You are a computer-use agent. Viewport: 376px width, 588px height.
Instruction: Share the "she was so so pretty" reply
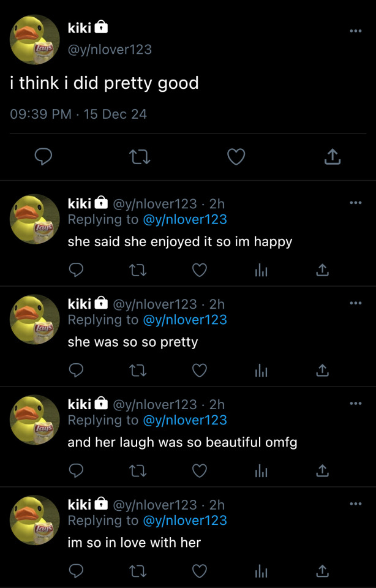pyautogui.click(x=323, y=370)
